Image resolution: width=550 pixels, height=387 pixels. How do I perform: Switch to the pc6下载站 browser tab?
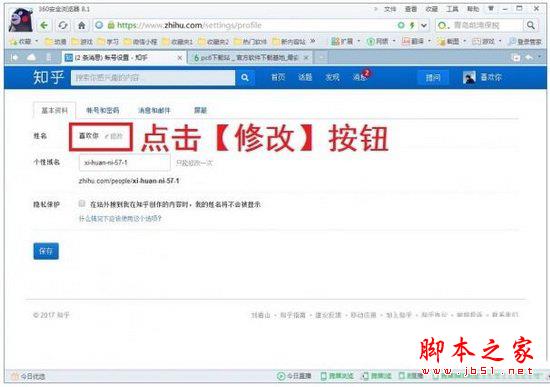pos(250,58)
